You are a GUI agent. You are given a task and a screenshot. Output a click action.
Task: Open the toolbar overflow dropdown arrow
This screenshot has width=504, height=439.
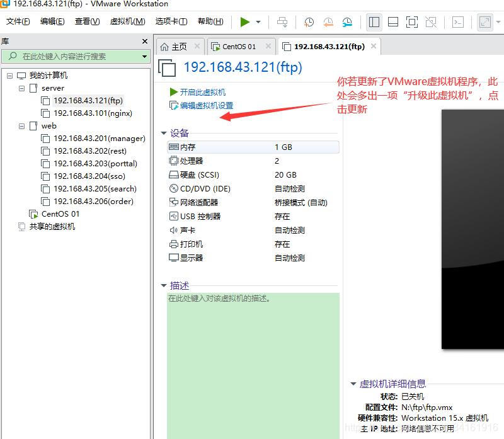coord(498,22)
